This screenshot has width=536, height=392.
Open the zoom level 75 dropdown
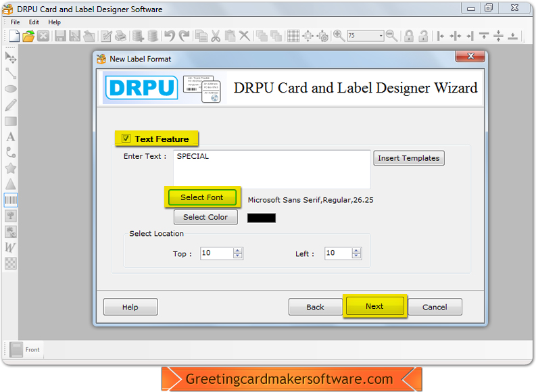381,36
